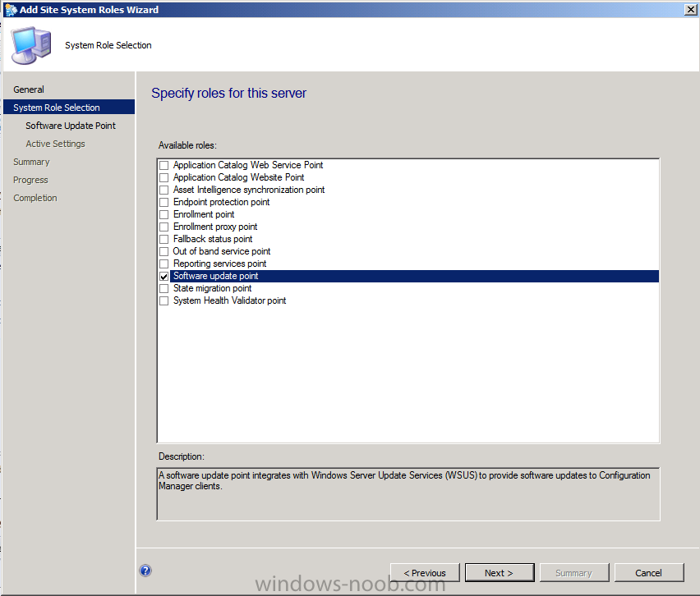
Task: Click 'Enrollment point' label text
Action: point(204,214)
